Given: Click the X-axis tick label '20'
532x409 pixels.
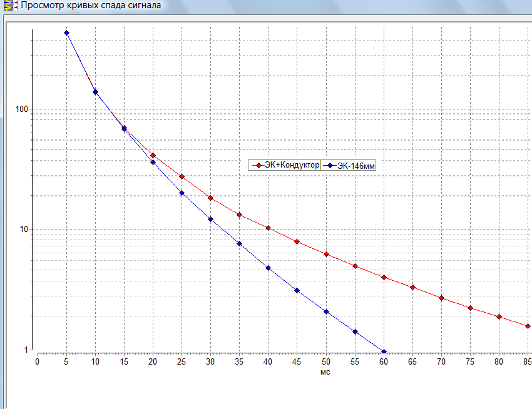Looking at the screenshot, I should point(153,362).
